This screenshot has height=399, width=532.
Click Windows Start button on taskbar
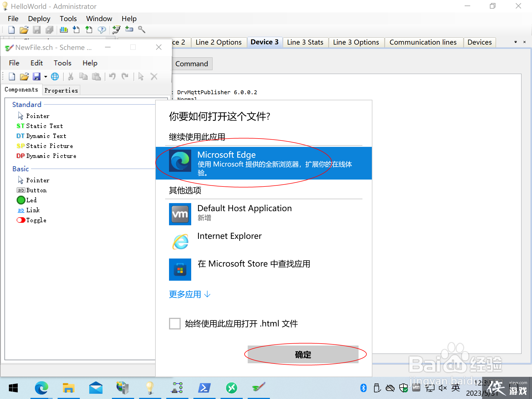click(x=13, y=388)
